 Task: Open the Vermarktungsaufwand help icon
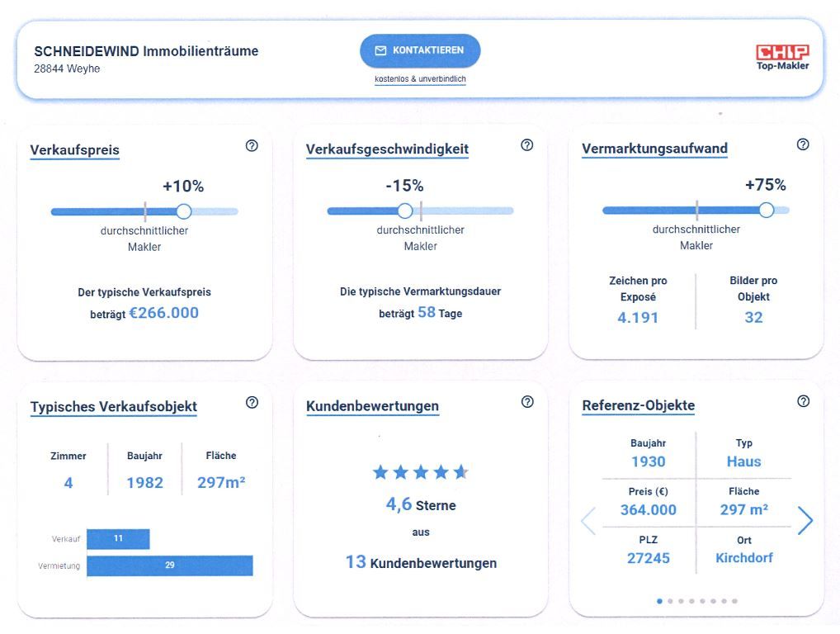tap(801, 143)
